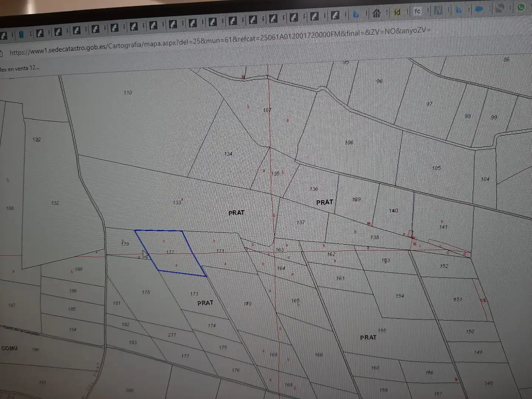
Task: Click parcel label 180
Action: coord(79,269)
